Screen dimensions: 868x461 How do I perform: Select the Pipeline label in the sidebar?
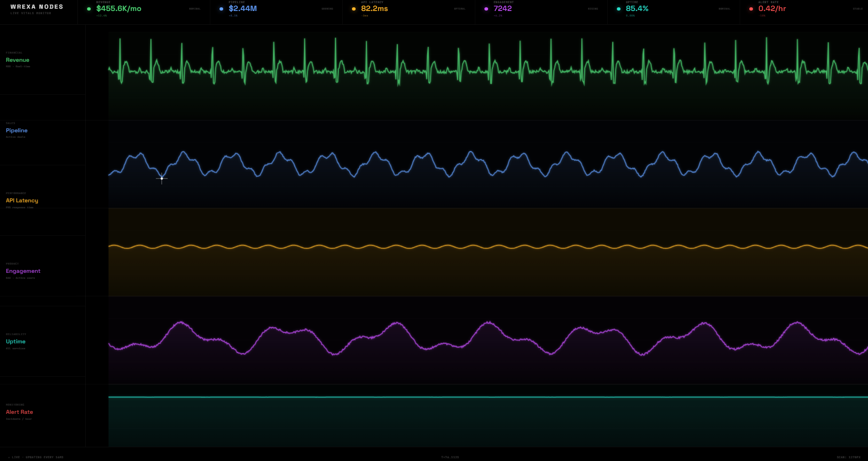click(16, 130)
